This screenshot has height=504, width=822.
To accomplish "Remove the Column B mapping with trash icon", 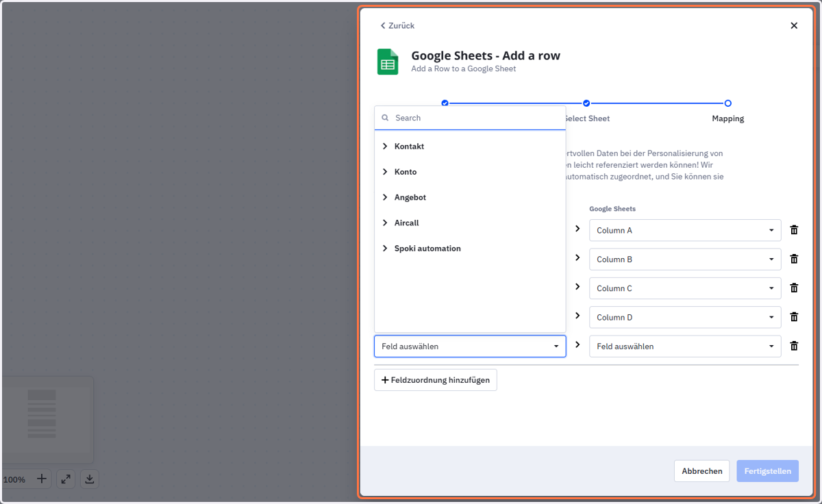I will tap(794, 259).
